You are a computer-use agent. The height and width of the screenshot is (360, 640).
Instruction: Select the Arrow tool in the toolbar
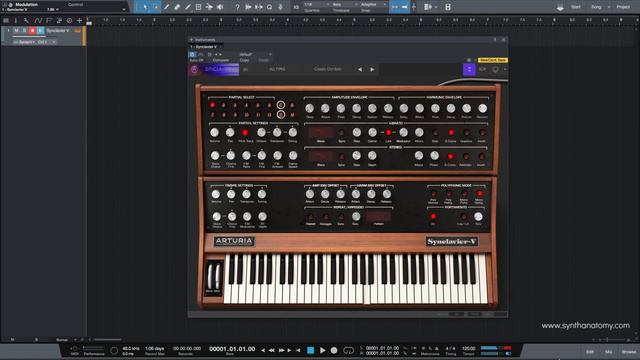(x=145, y=7)
